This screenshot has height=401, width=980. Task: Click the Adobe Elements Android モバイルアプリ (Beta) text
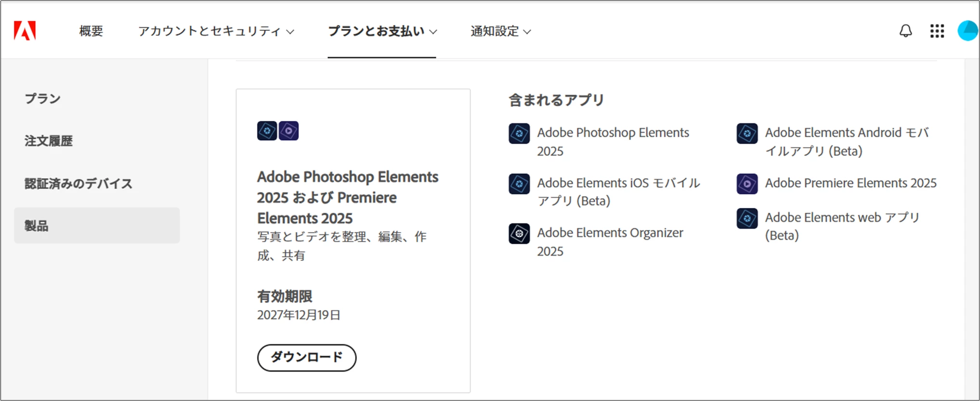(847, 142)
